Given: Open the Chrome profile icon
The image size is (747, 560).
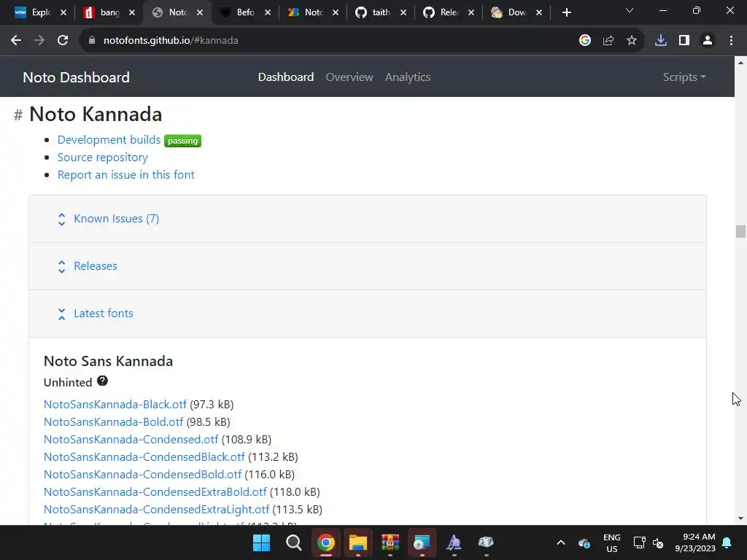Looking at the screenshot, I should (708, 41).
